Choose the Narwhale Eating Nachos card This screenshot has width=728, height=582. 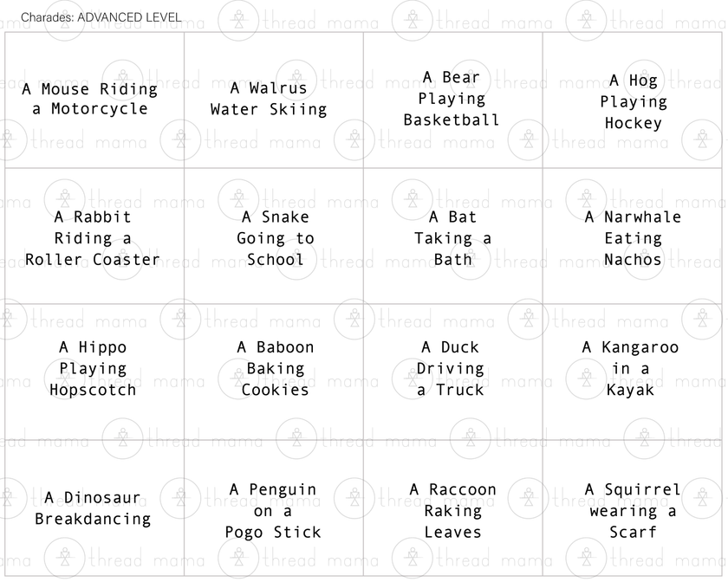[x=634, y=238]
